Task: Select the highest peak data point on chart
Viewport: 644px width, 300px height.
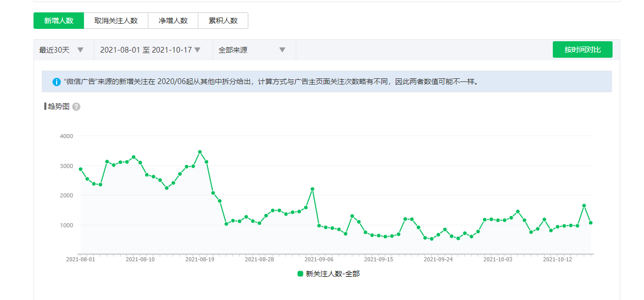Action: pyautogui.click(x=200, y=152)
